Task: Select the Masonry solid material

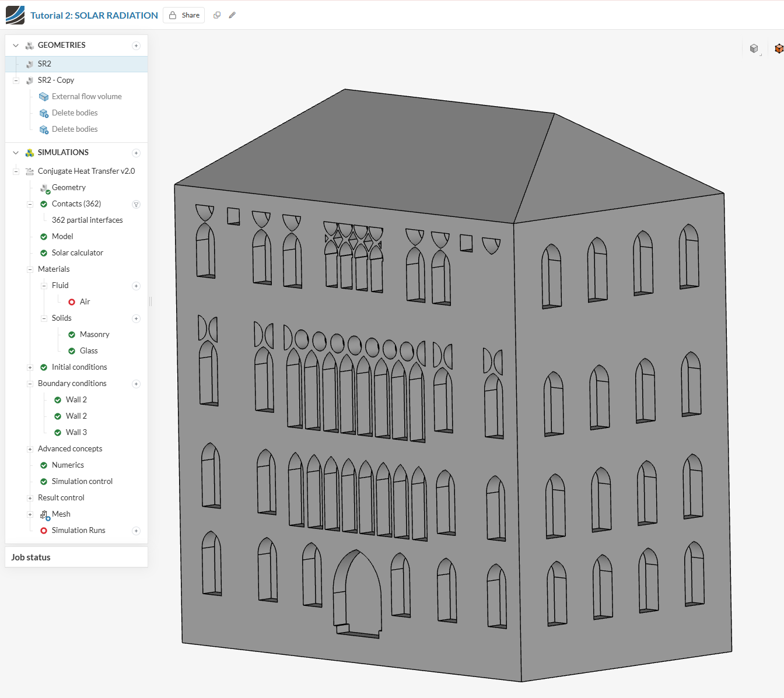Action: (94, 334)
